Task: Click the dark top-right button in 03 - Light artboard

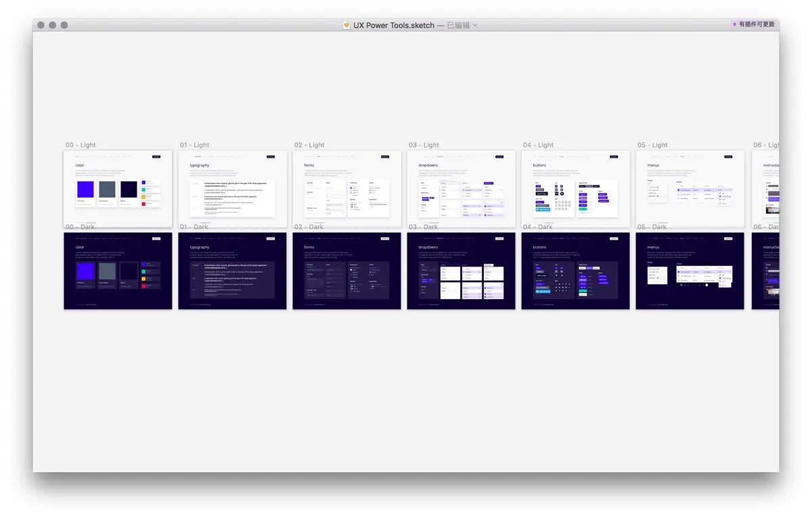Action: point(500,156)
